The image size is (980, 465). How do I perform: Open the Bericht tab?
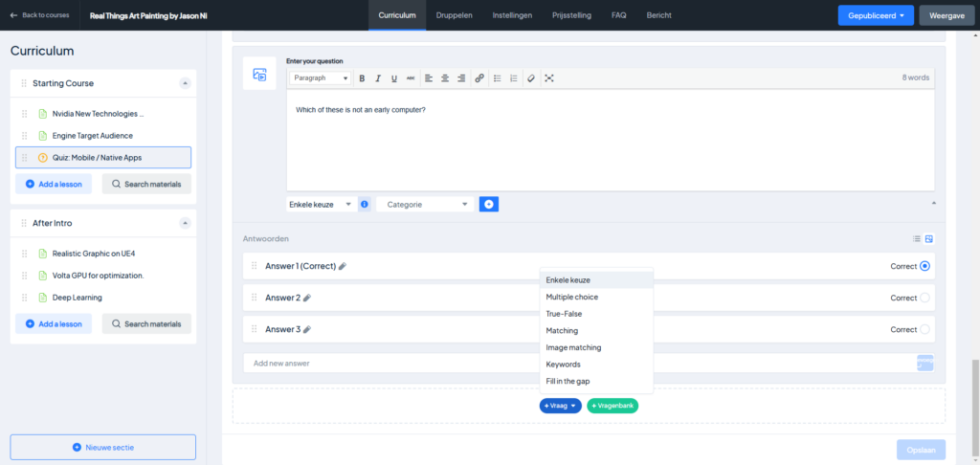(x=658, y=15)
